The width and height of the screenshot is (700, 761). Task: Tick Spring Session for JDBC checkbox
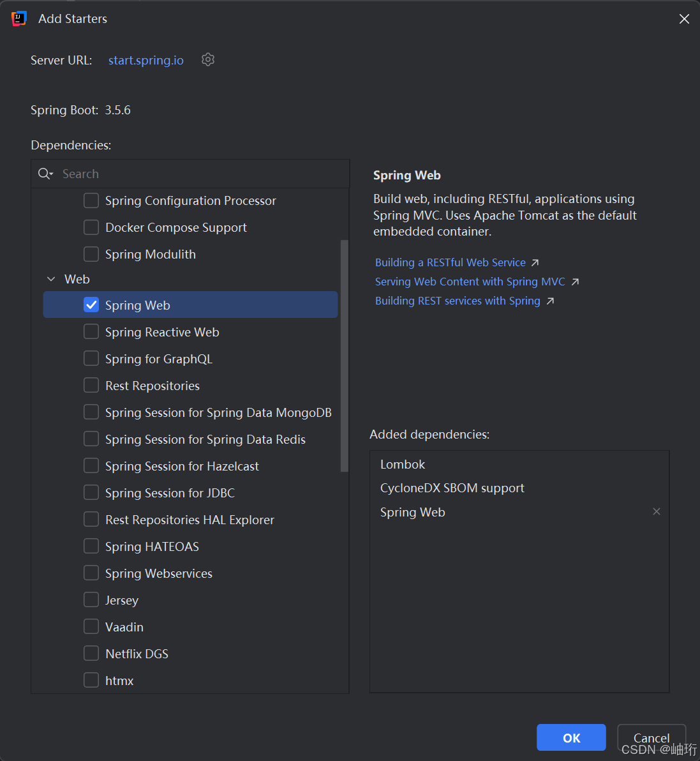tap(91, 493)
